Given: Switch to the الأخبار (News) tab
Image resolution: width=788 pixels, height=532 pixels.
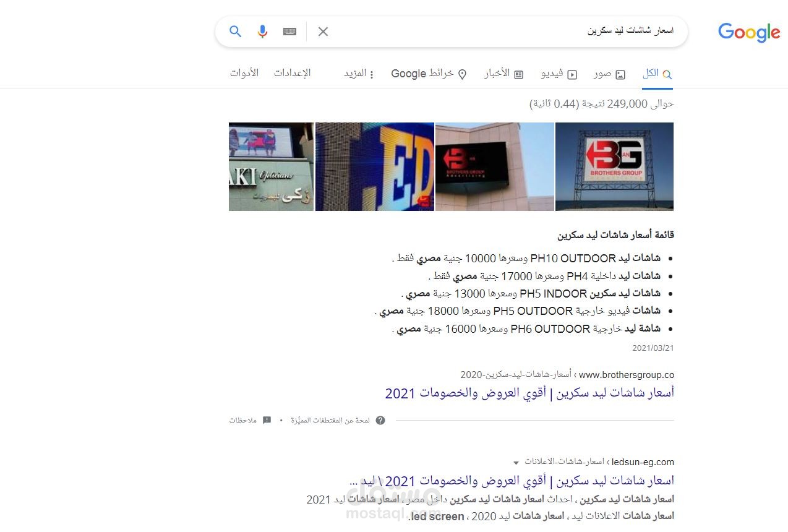Looking at the screenshot, I should [503, 74].
